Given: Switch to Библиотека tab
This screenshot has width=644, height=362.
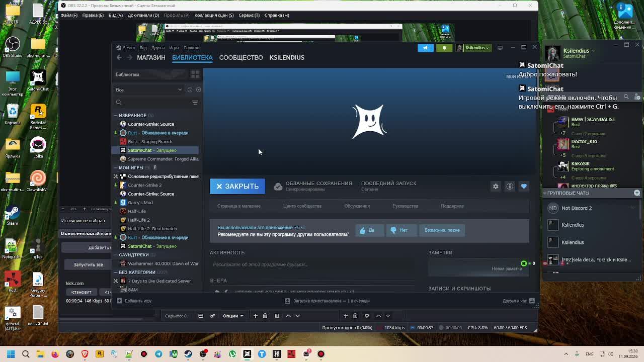Looking at the screenshot, I should point(192,57).
